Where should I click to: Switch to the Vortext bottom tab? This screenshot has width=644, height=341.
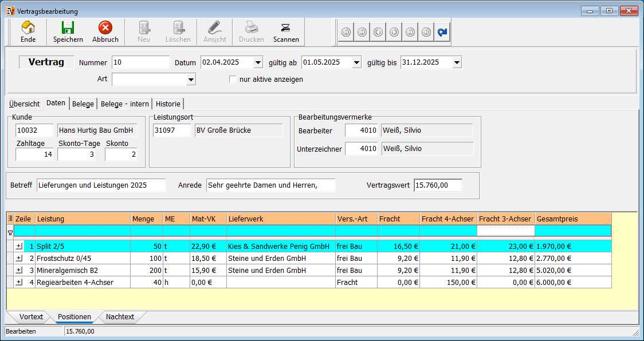(31, 317)
